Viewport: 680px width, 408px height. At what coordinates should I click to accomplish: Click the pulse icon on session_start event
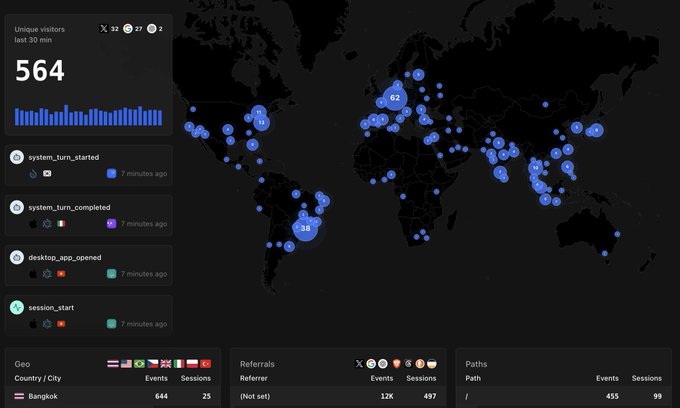17,307
